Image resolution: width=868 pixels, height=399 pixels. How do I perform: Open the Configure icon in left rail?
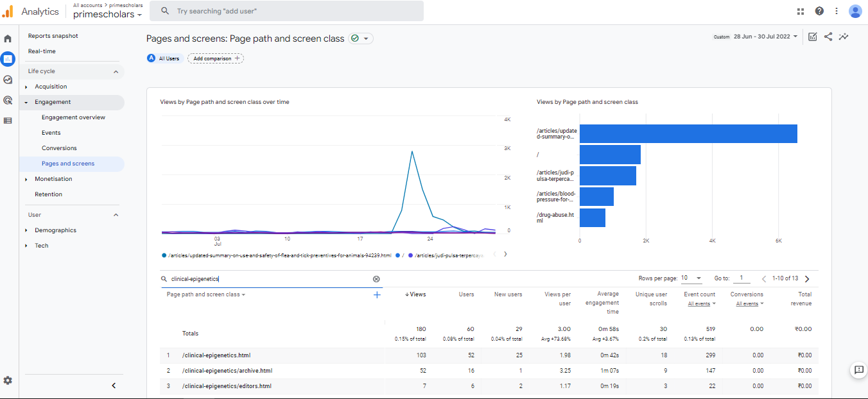[x=8, y=121]
